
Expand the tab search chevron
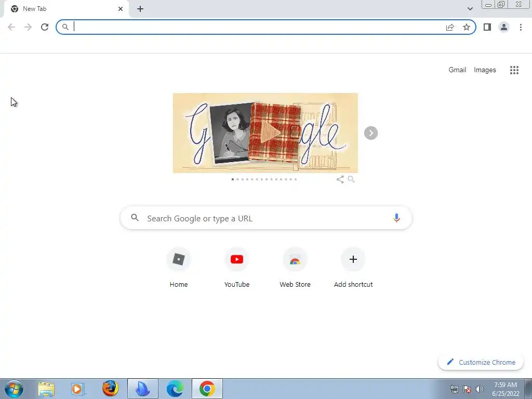(x=470, y=9)
